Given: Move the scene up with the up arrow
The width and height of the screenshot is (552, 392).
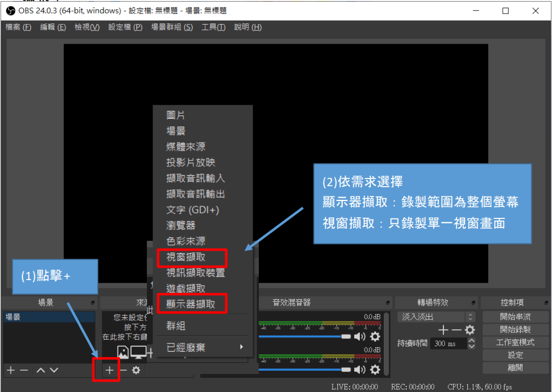Looking at the screenshot, I should 40,370.
